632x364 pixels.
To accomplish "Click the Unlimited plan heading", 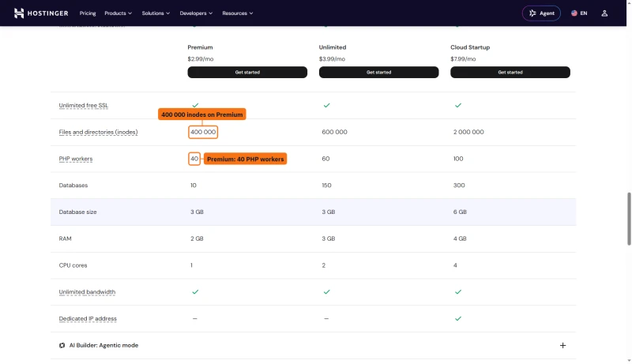I will (333, 47).
